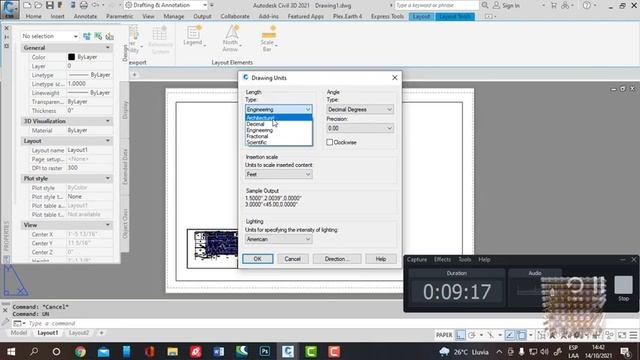Open the Direction settings button
This screenshot has height=360, width=640.
(x=337, y=259)
